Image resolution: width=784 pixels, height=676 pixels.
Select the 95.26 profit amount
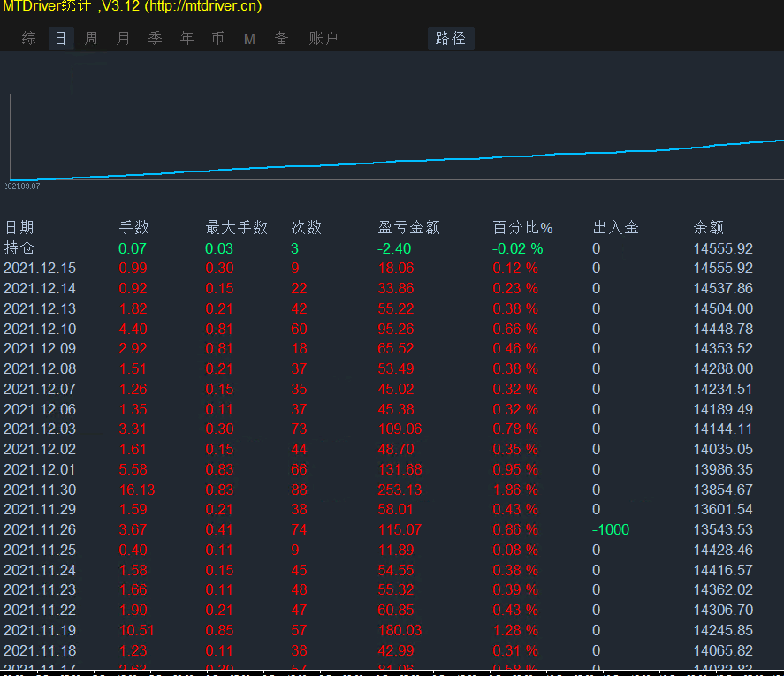[396, 329]
